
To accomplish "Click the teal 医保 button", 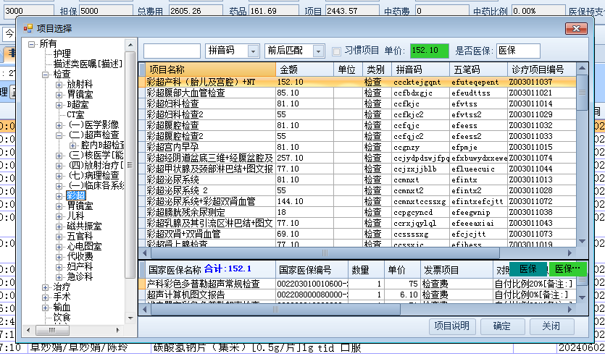I will [x=527, y=269].
